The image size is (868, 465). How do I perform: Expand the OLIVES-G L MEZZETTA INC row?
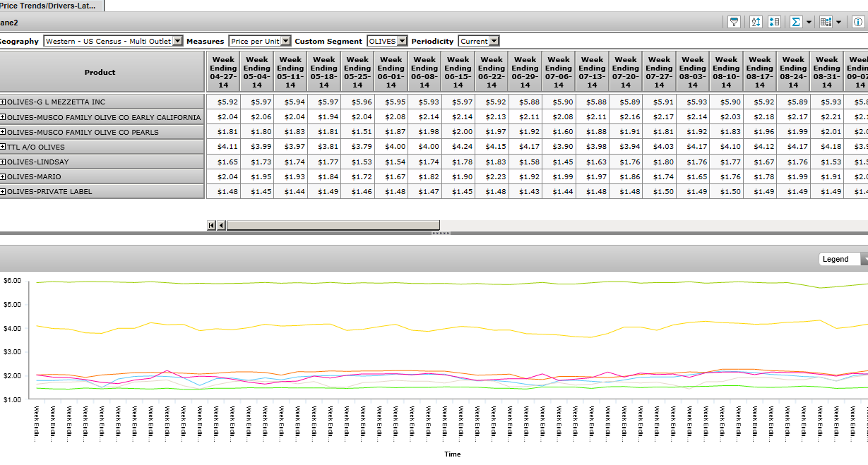[x=4, y=102]
